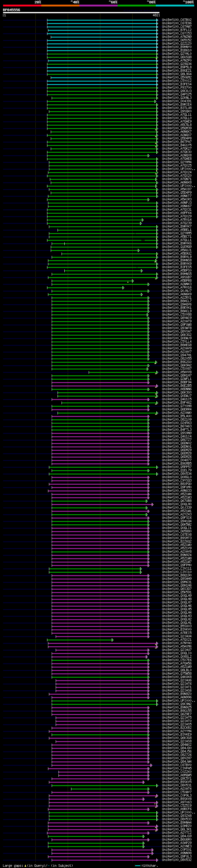Select hit label UniRef100_O04391
Image resolution: width=197 pixels, height=868 pixels.
tap(177, 101)
